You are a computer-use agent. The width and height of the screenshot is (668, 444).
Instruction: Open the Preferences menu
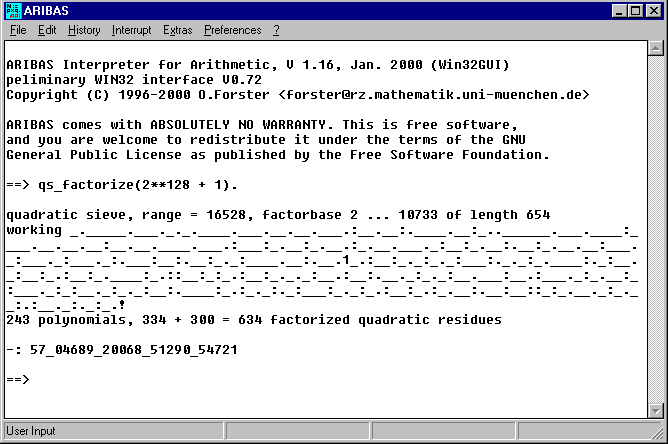coord(232,30)
